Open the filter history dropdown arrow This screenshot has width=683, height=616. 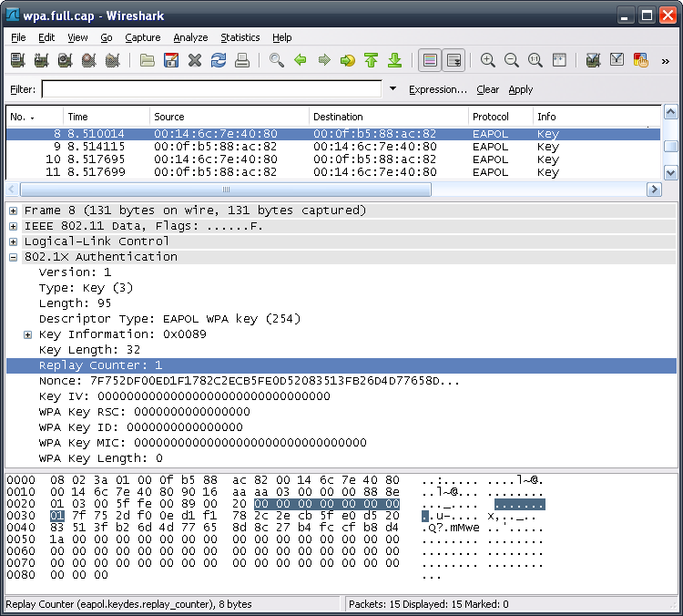click(392, 89)
